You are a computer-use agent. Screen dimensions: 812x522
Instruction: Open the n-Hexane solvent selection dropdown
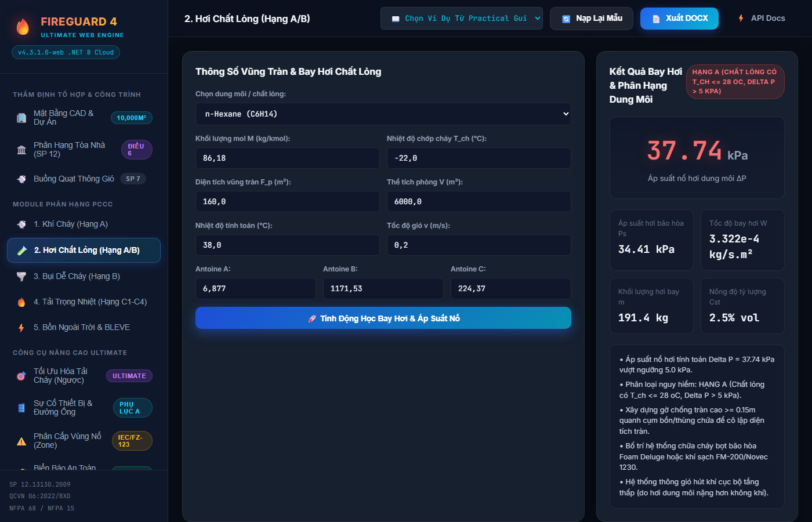(383, 114)
